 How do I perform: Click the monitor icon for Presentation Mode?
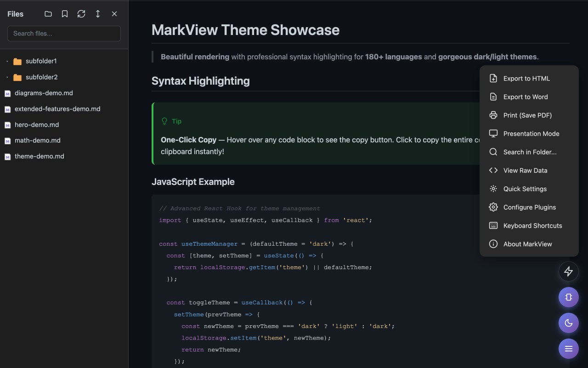coord(493,133)
